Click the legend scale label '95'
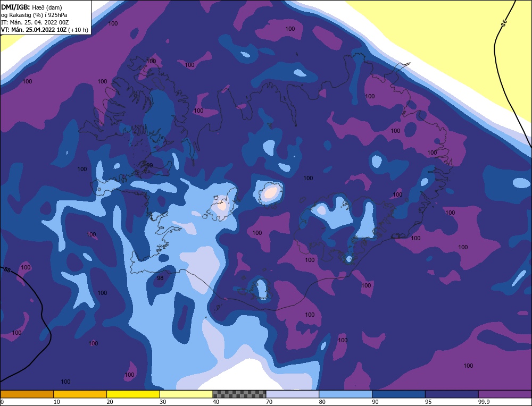532x406 pixels. [428, 402]
